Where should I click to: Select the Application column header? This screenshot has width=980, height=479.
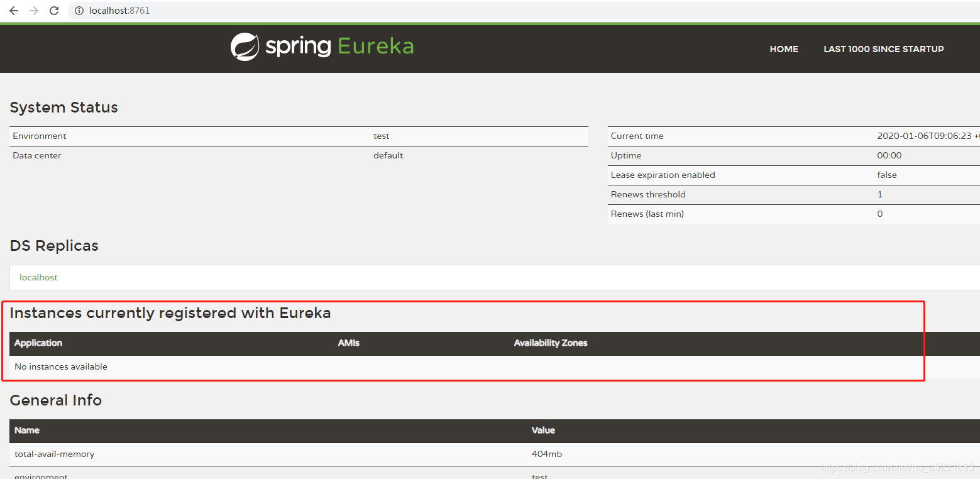[38, 343]
